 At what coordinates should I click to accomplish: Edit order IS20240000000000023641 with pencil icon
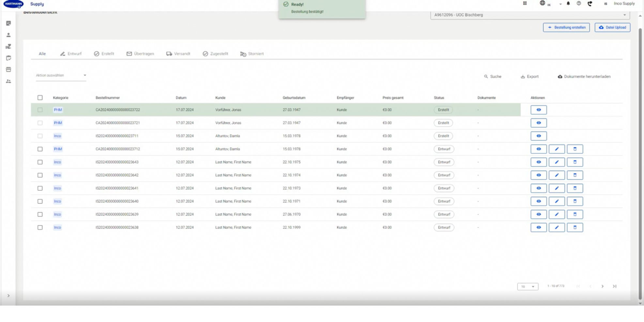point(557,188)
